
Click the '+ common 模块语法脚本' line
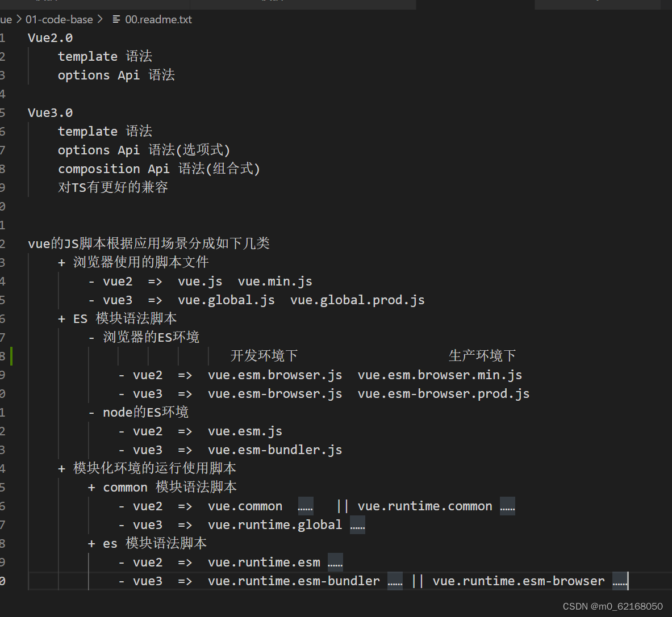[x=162, y=487]
